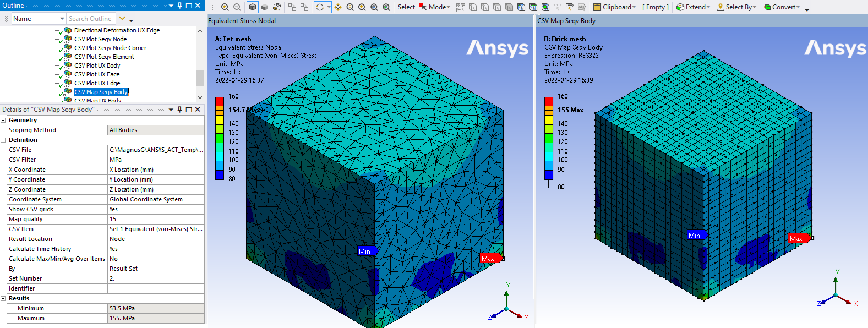Image resolution: width=868 pixels, height=328 pixels.
Task: Click the element face selection mesh icon
Action: click(533, 7)
